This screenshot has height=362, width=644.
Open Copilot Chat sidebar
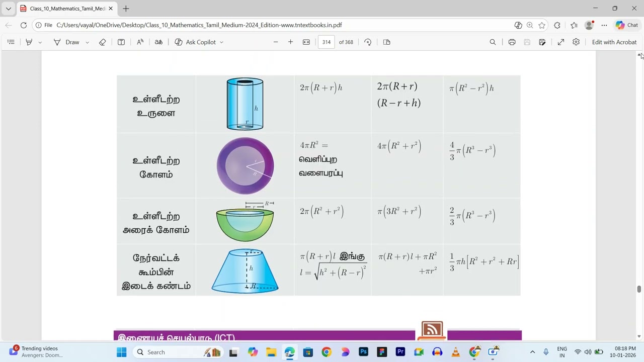pyautogui.click(x=627, y=25)
